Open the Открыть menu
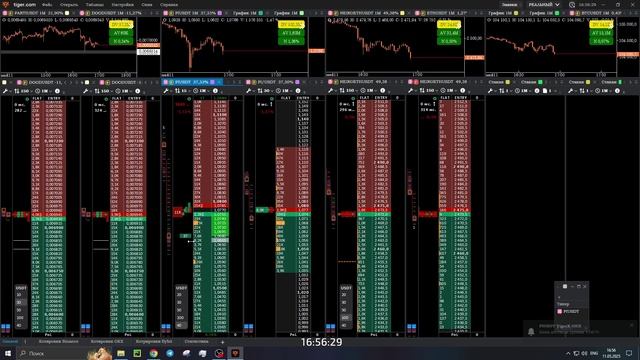Image resolution: width=640 pixels, height=360 pixels. [x=69, y=4]
